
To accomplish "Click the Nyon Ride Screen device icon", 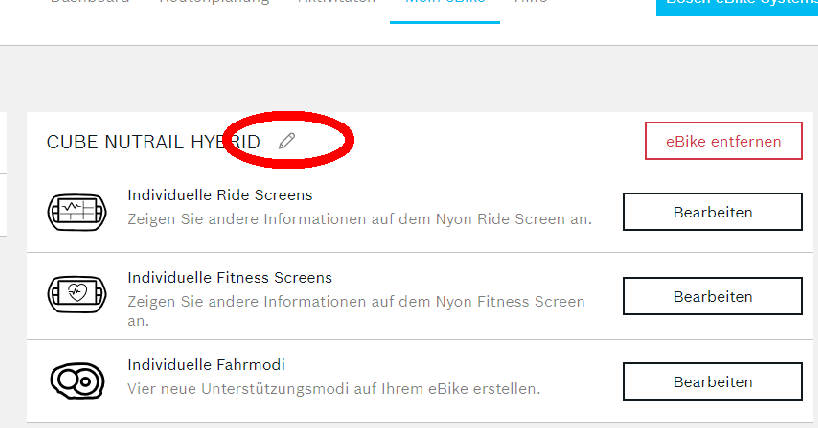I will 76,212.
